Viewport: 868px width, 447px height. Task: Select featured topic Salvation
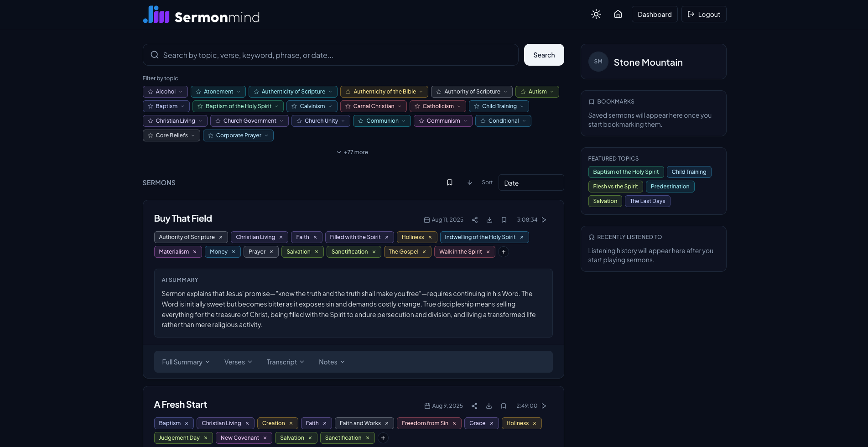pos(605,201)
